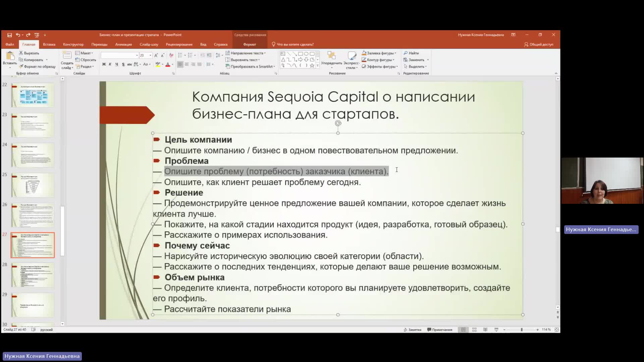
Task: Open Shape Fill (Заливка фигуры) dropdown
Action: 379,53
